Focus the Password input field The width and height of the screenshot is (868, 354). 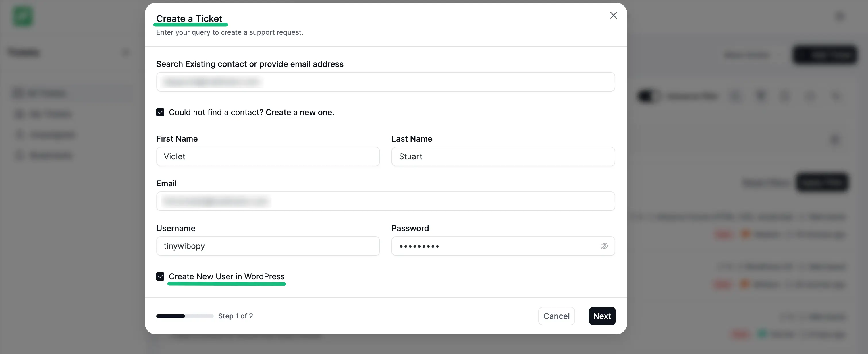click(495, 246)
